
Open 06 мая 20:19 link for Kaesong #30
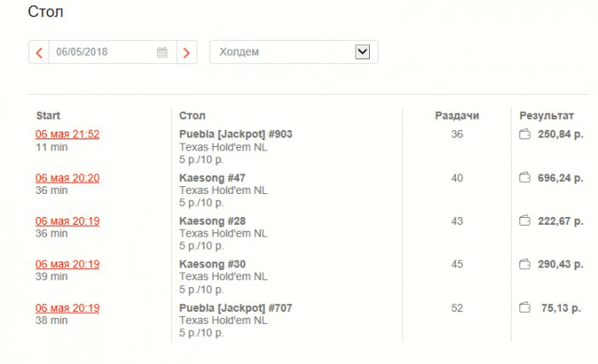(67, 264)
